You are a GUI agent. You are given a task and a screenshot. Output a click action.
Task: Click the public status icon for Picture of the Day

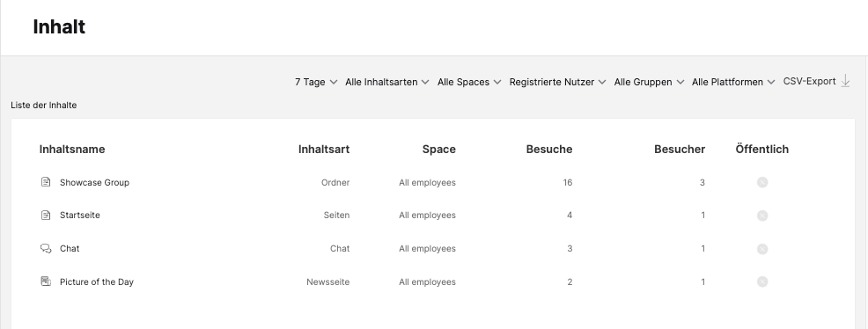762,282
